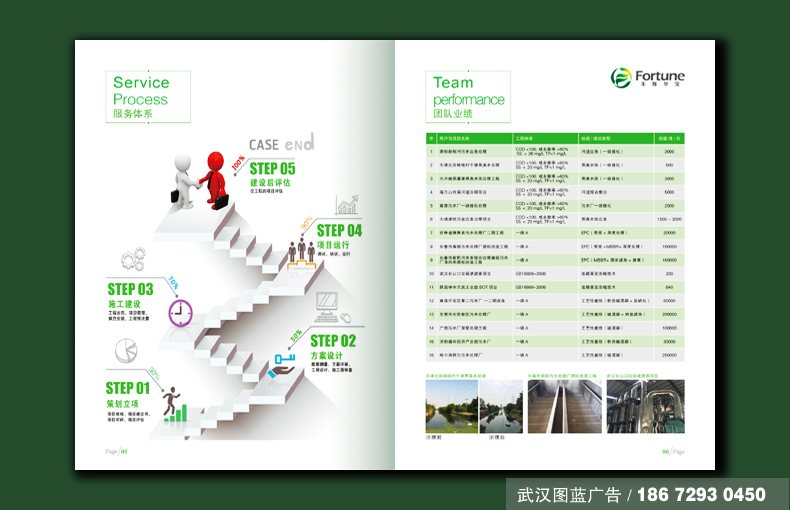This screenshot has width=790, height=510.
Task: Click the purple clock icon beside STEP 03
Action: click(180, 313)
